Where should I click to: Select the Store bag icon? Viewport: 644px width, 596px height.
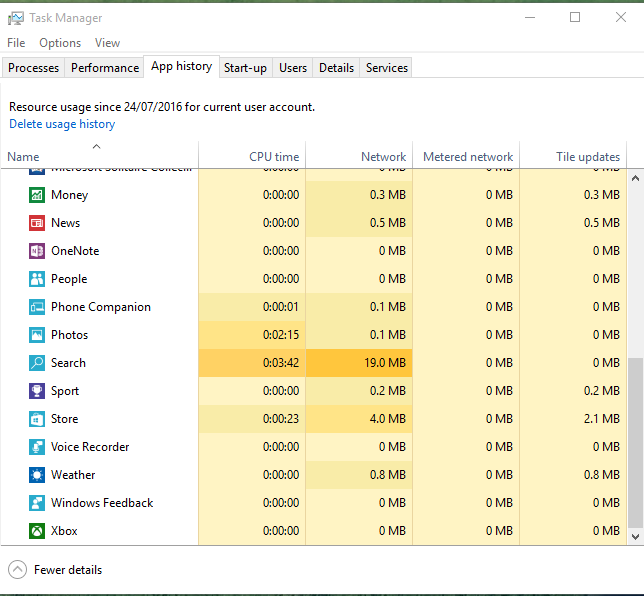tap(37, 419)
